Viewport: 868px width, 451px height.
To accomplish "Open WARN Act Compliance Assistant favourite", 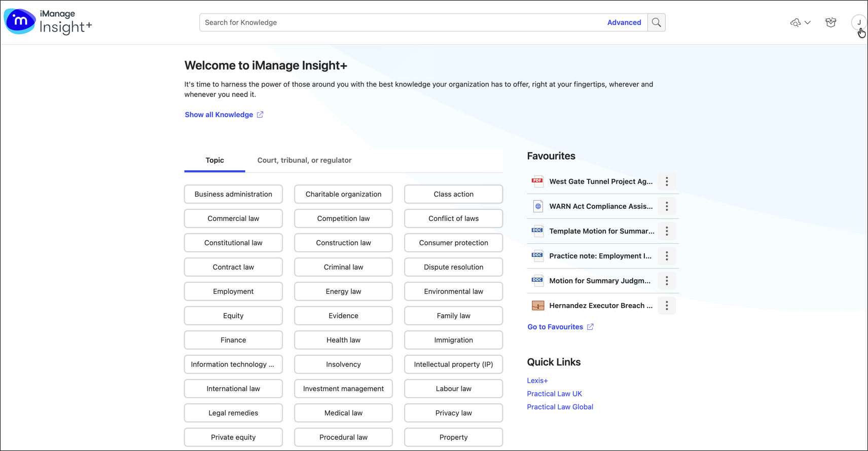I will click(601, 206).
